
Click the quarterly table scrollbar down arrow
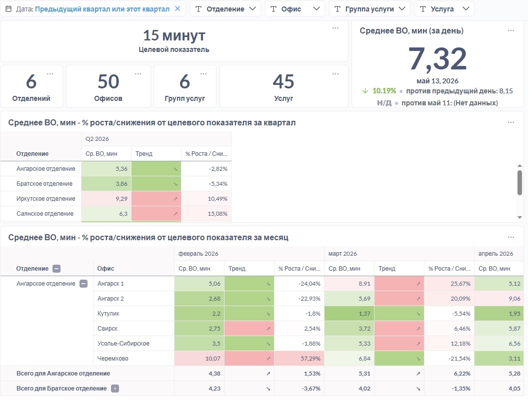click(519, 217)
